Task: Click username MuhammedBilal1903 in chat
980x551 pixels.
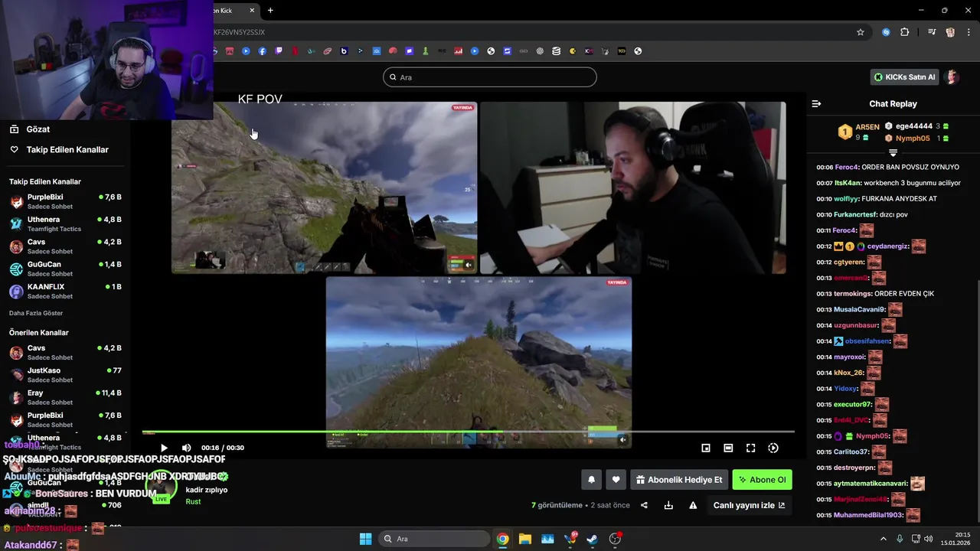Action: pos(868,515)
